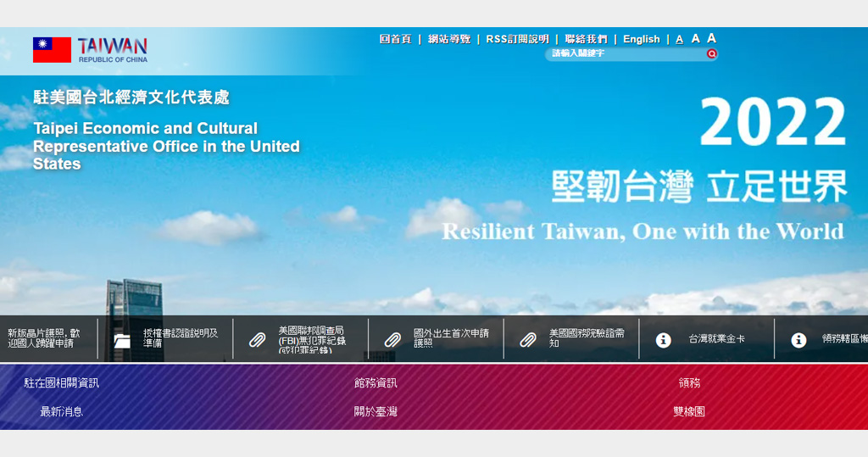868x457 pixels.
Task: Click folder icon beside 授權書認證說明
Action: pos(122,340)
